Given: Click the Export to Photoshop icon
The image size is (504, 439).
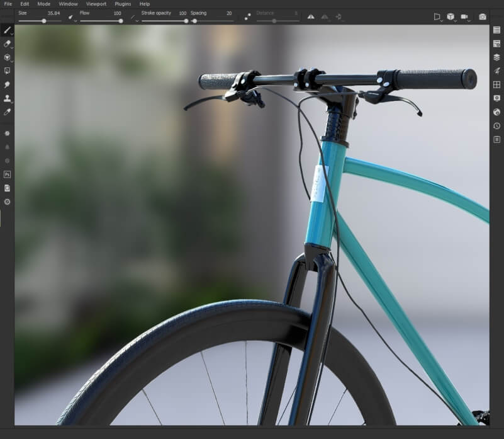Looking at the screenshot, I should [7, 174].
